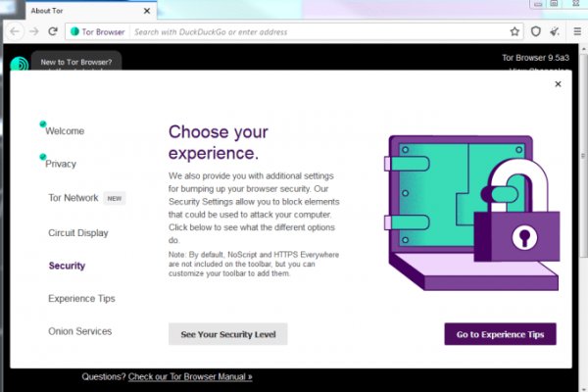The image size is (588, 392).
Task: Focus the DuckDuckGo address bar
Action: tap(314, 31)
